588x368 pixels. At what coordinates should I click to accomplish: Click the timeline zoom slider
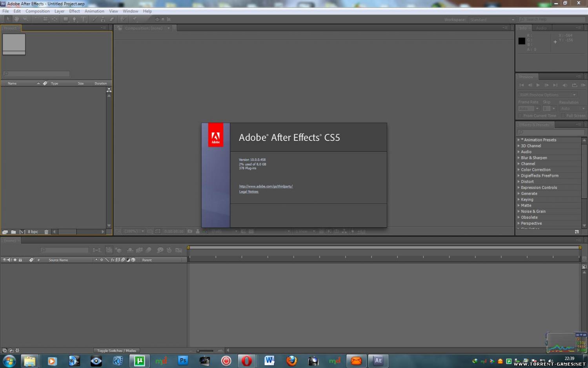point(205,351)
